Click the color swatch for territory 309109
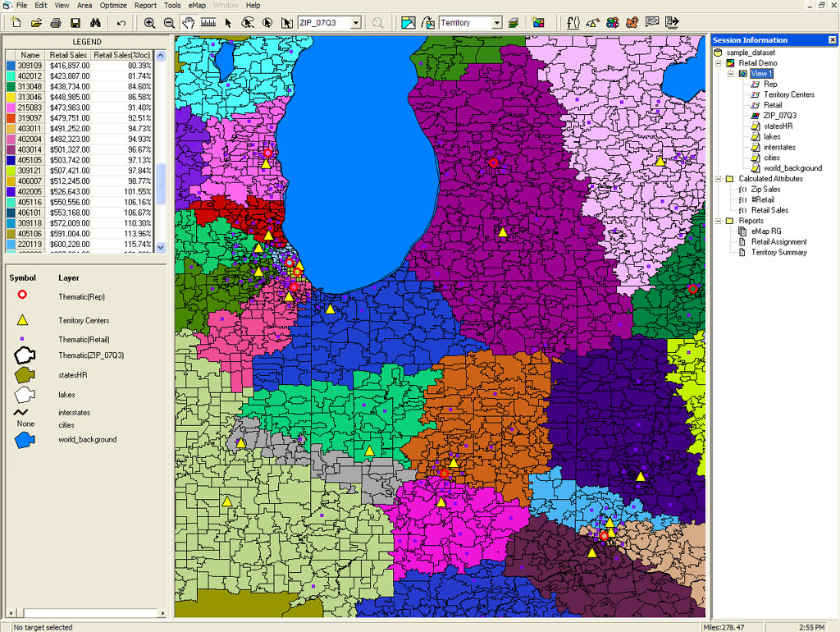Image resolution: width=840 pixels, height=632 pixels. pos(10,65)
